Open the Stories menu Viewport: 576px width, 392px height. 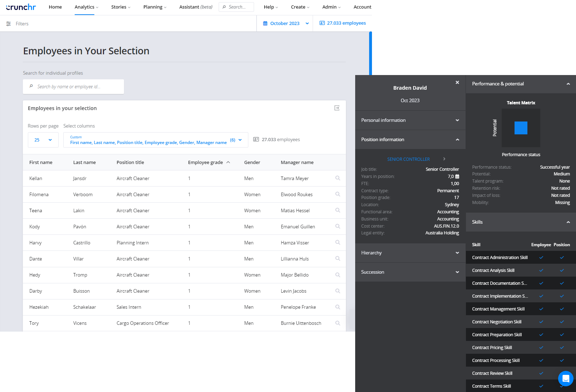(x=121, y=7)
